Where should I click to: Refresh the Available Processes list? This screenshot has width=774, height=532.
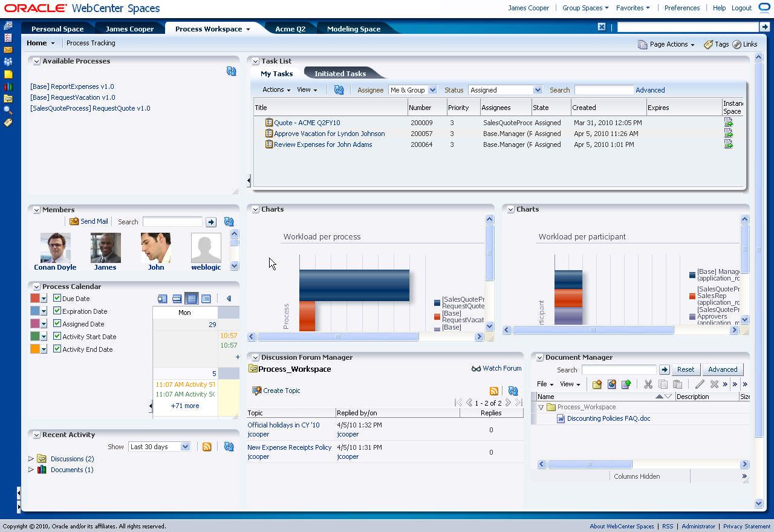[231, 71]
